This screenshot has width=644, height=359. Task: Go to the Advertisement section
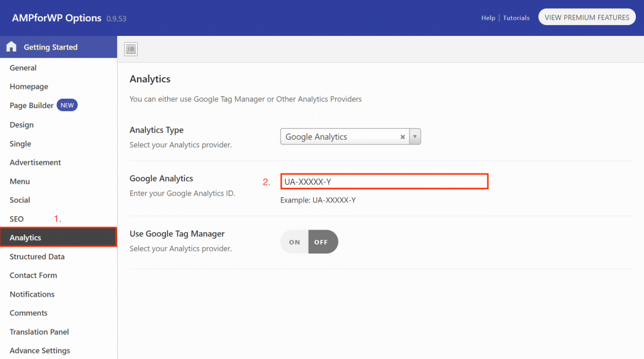(x=35, y=162)
